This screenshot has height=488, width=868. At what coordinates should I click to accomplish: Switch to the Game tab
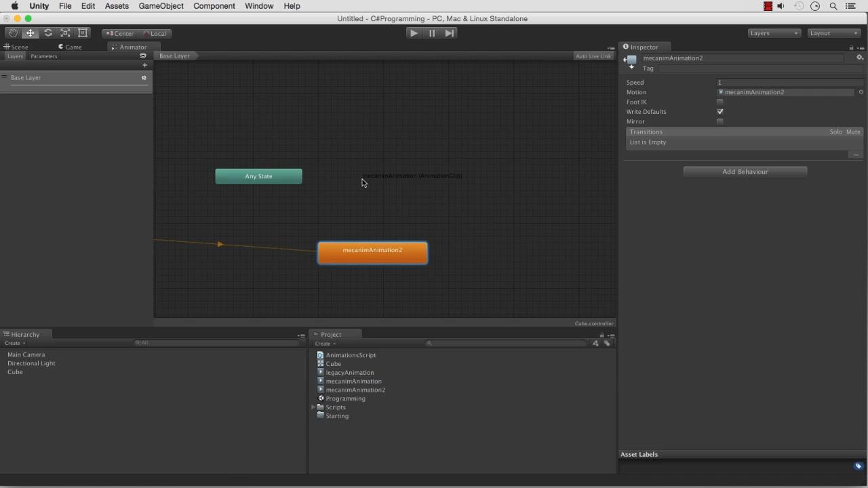(70, 47)
